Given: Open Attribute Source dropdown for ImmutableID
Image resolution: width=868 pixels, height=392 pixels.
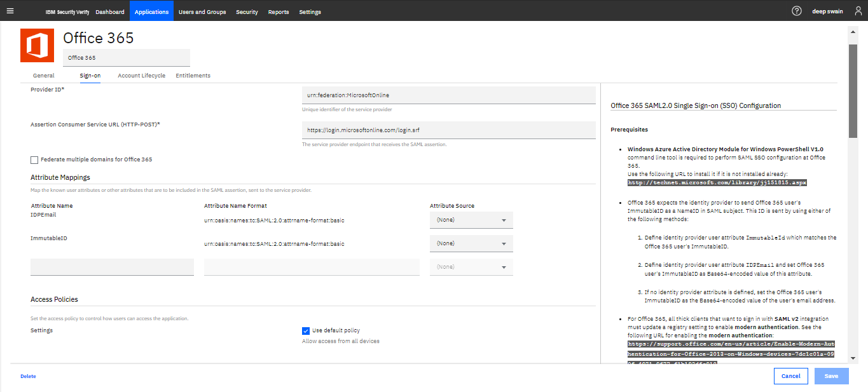Looking at the screenshot, I should point(471,243).
